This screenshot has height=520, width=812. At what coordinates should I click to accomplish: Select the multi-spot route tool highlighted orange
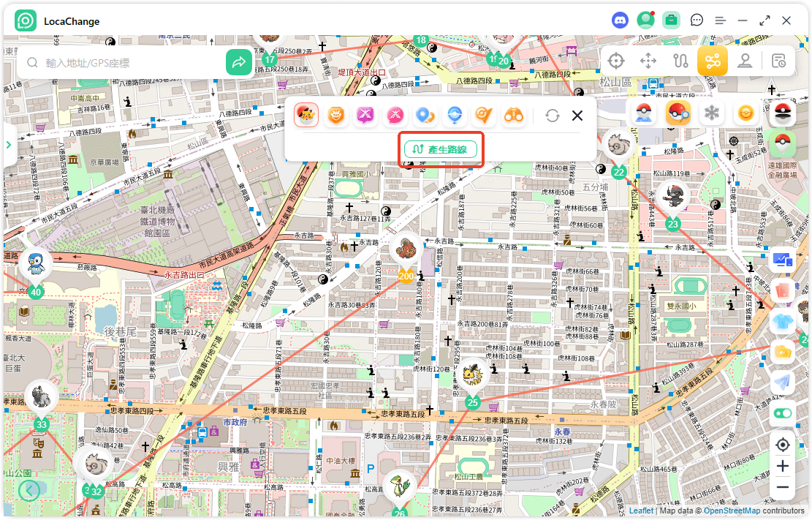click(713, 61)
